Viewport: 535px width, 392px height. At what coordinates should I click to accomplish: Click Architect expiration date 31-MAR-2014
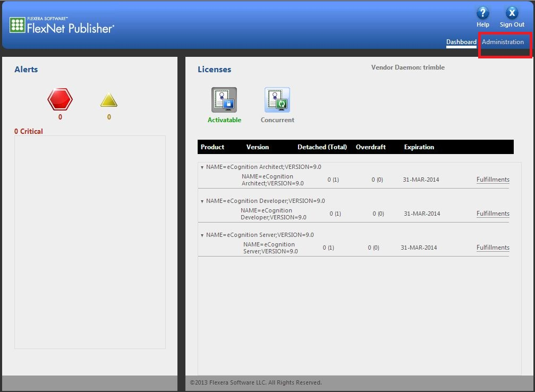tap(421, 180)
